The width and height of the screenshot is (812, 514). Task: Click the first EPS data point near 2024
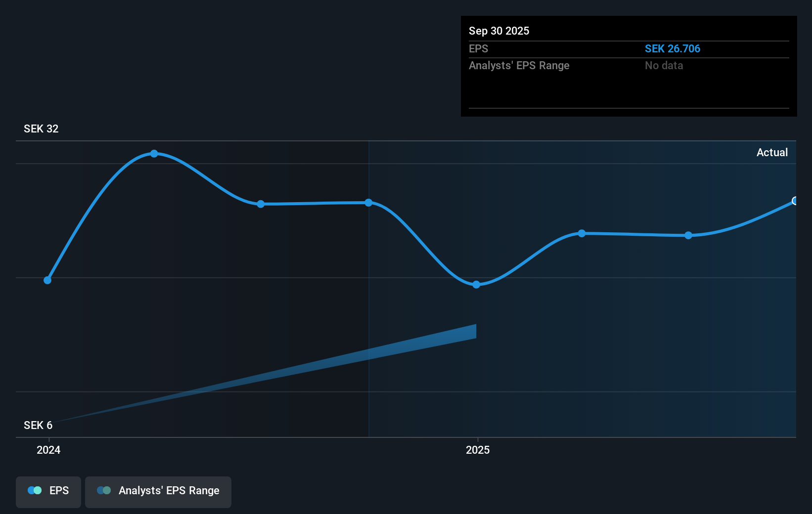47,280
